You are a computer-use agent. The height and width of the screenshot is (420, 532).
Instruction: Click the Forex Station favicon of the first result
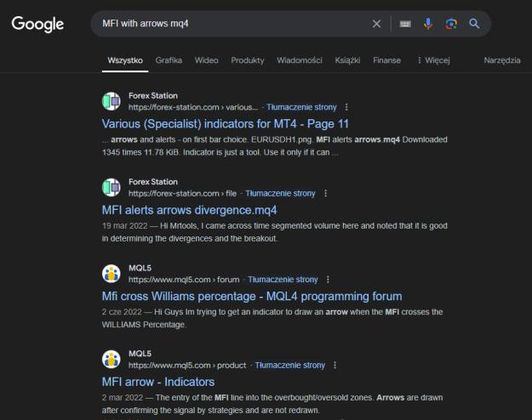[x=112, y=101]
